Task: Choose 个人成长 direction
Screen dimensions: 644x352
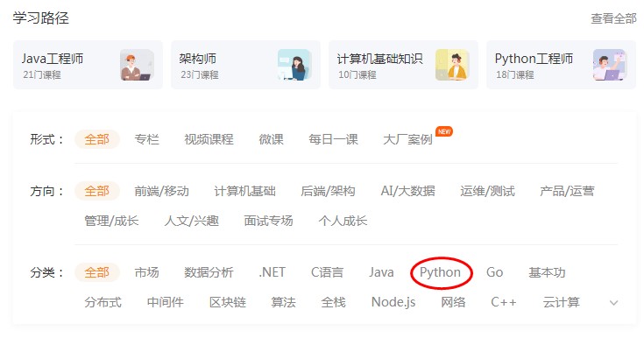Action: tap(343, 222)
